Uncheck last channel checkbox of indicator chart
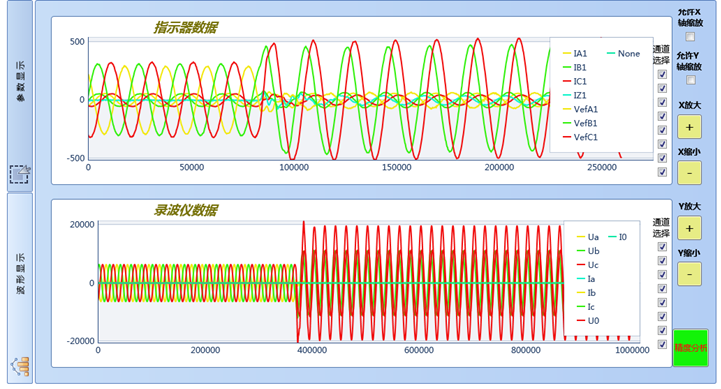721x389 pixels. pos(662,172)
